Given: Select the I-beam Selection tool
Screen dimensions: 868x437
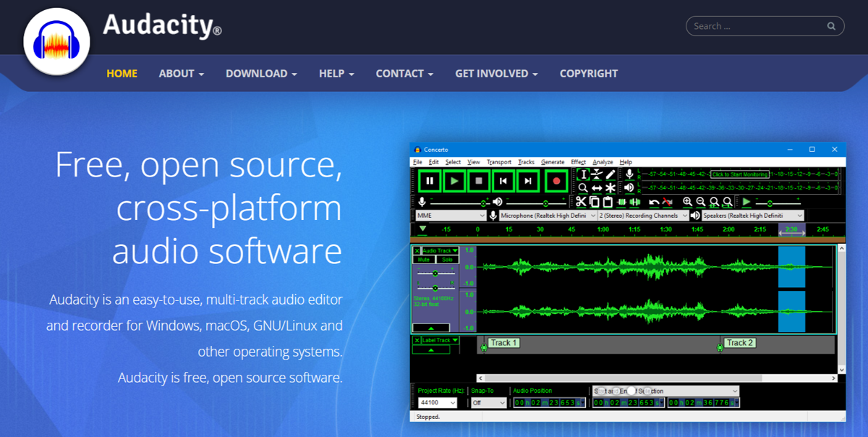Looking at the screenshot, I should 582,174.
